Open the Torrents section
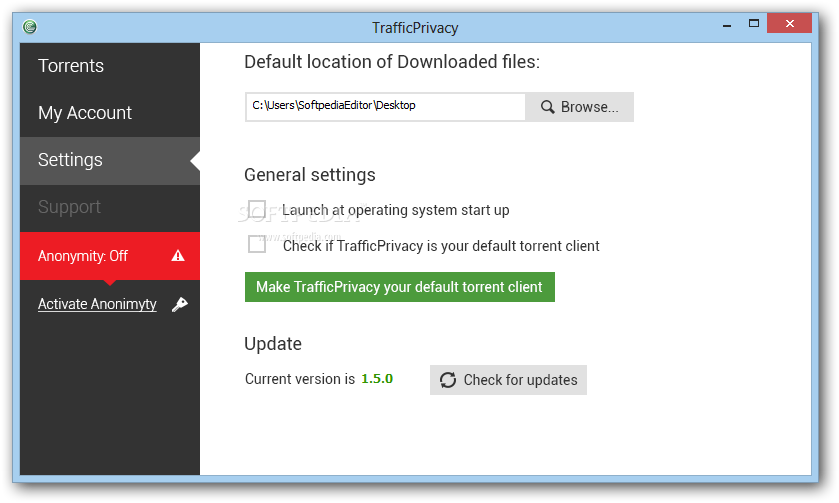Screen dimensions: 839x503 (110, 66)
